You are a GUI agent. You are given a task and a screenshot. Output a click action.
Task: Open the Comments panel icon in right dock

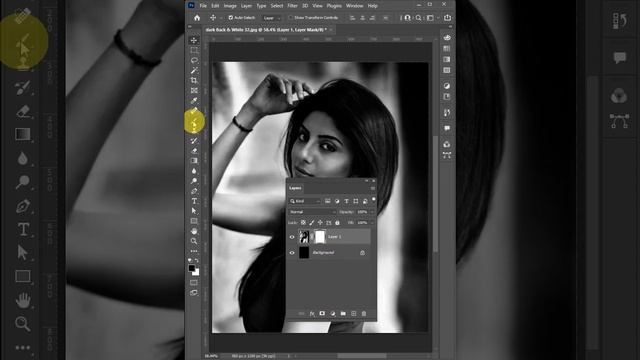447,128
